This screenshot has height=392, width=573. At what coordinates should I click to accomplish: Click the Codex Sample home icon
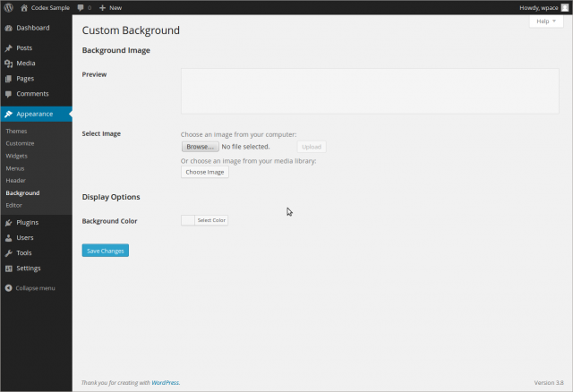[24, 7]
